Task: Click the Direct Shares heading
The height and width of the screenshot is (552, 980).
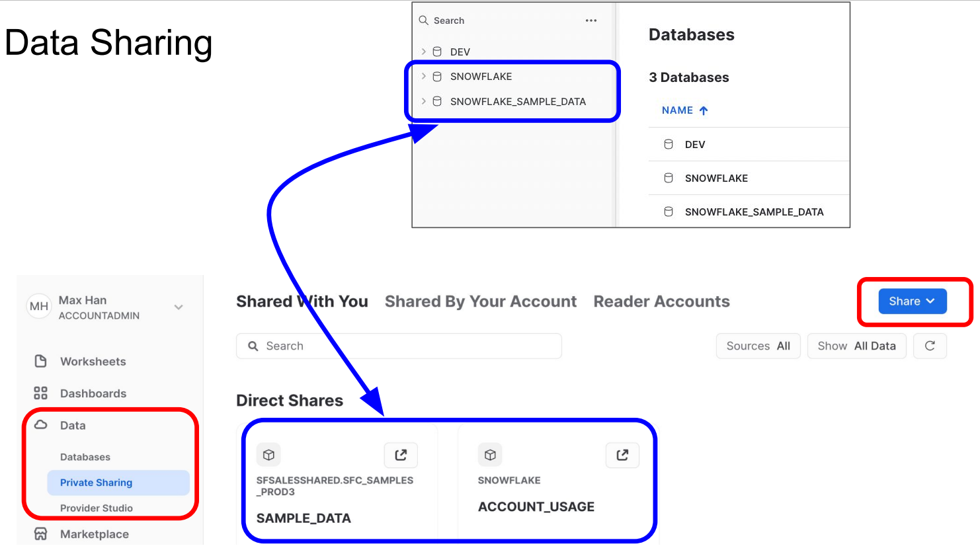Action: click(290, 401)
